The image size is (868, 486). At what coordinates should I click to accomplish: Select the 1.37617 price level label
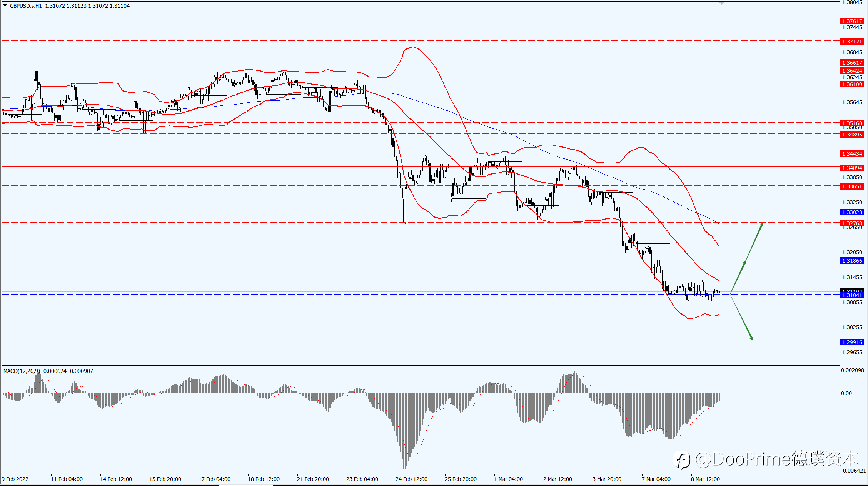pos(852,21)
